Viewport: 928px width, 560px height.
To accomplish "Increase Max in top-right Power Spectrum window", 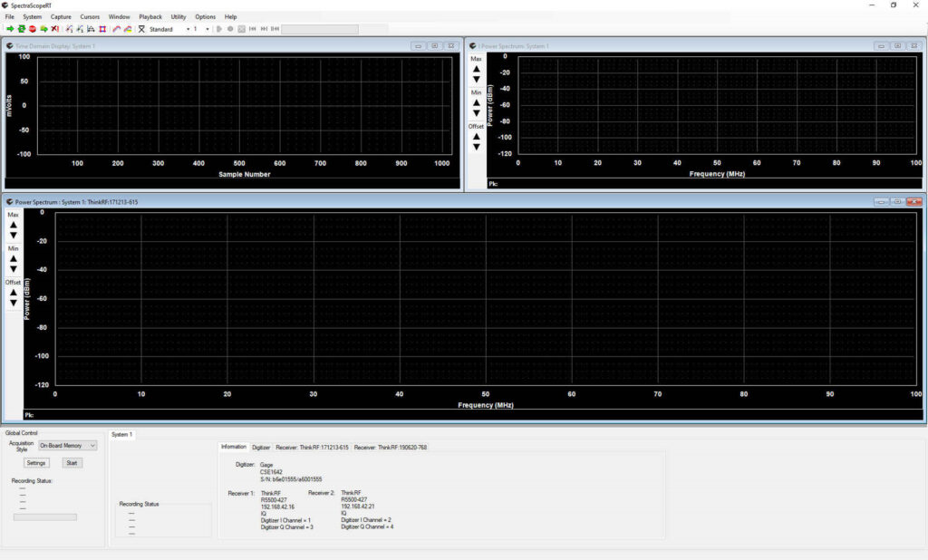I will 477,69.
